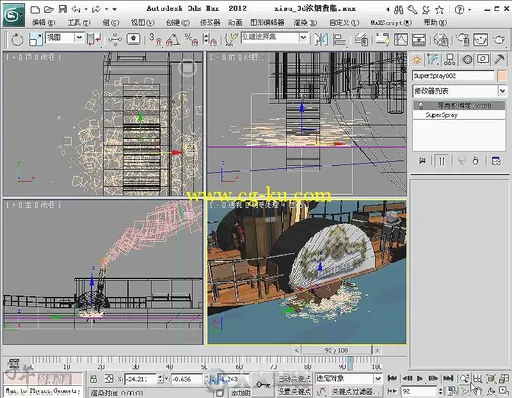Screen dimensions: 512x398
Task: Toggle 自动关键点 Auto Key mode
Action: [294, 379]
